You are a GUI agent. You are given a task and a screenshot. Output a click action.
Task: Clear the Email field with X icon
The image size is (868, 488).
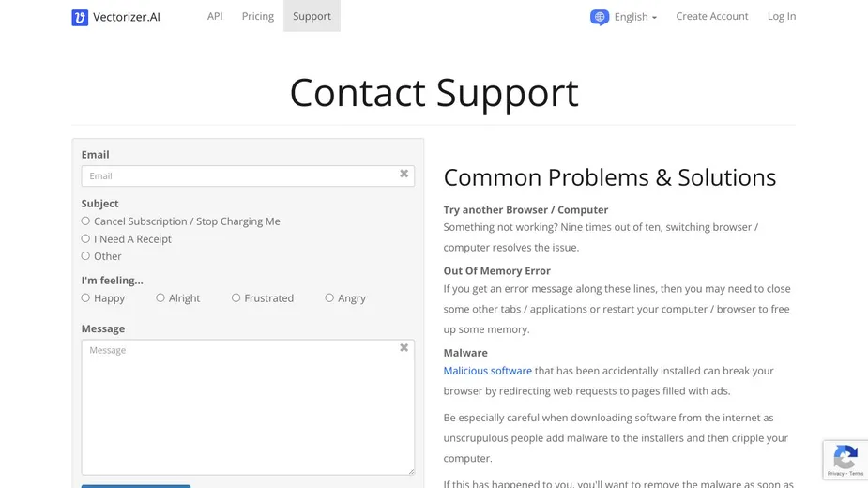pyautogui.click(x=404, y=174)
